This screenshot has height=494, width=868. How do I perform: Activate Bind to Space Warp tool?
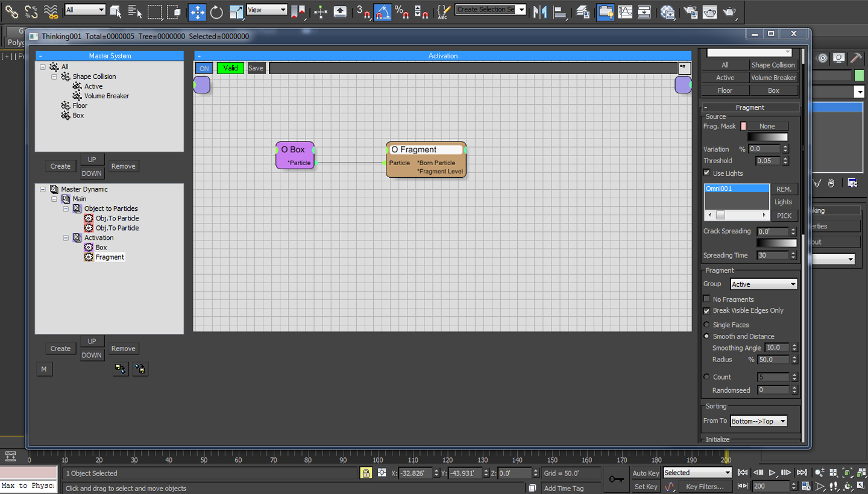coord(51,11)
